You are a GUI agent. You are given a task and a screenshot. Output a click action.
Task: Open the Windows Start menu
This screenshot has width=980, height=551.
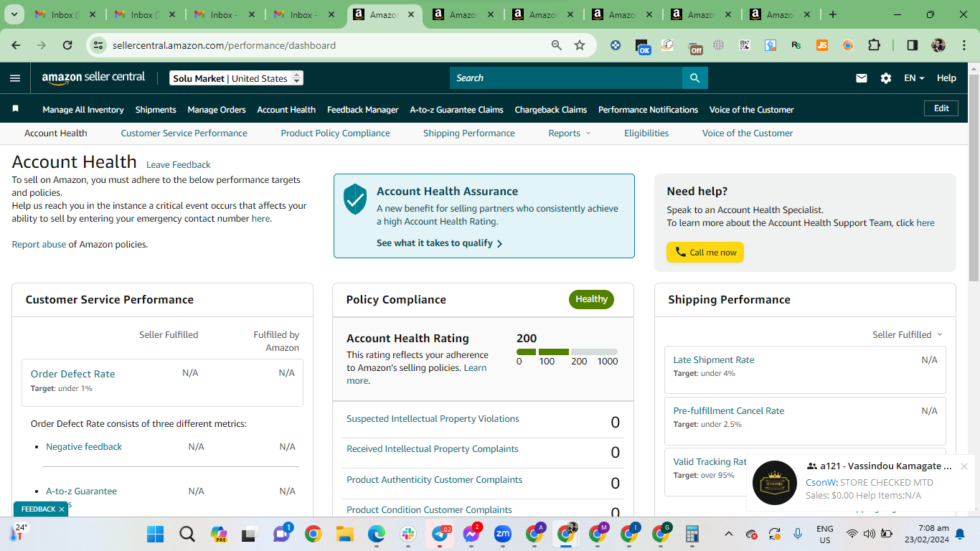(156, 534)
